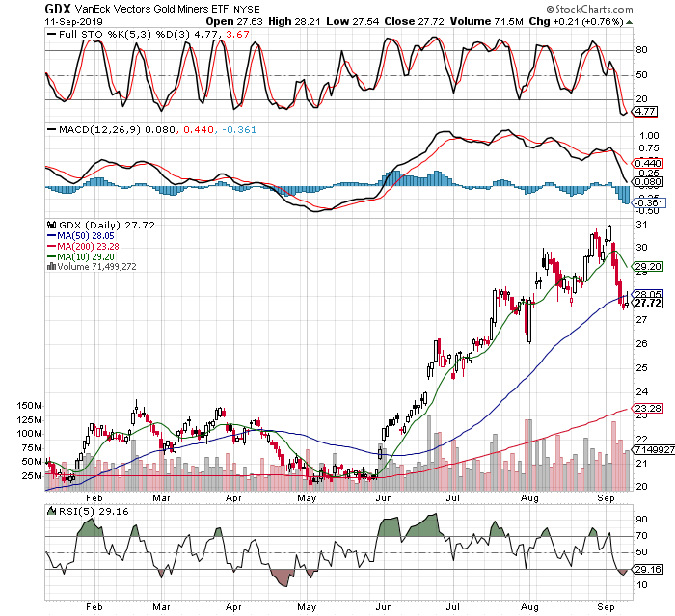Click the 28.05 blue MA tag on right axis
This screenshot has width=675, height=616.
coord(647,294)
